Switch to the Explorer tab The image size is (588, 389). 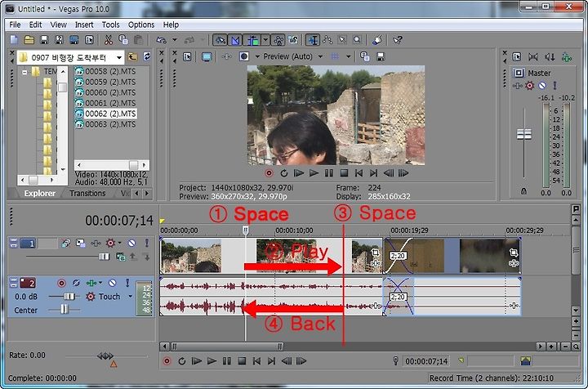[x=39, y=193]
